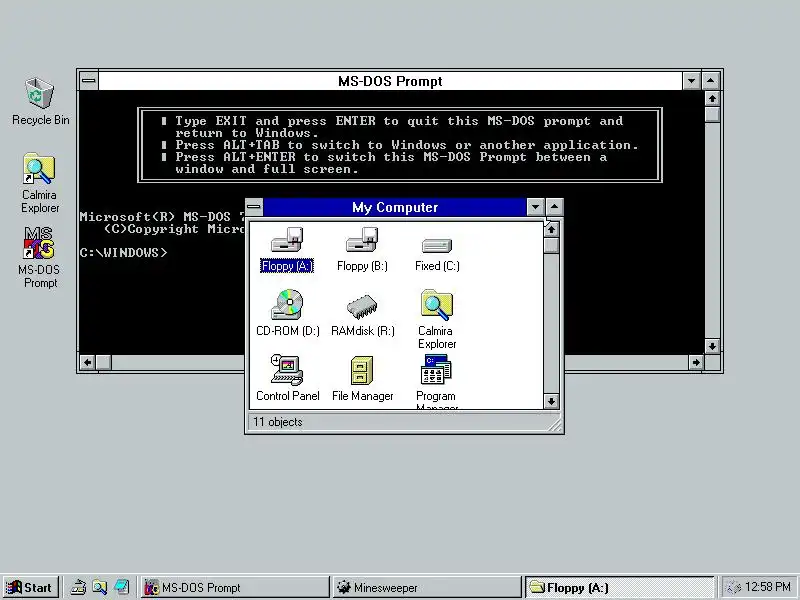Viewport: 800px width, 600px height.
Task: Click the My Computer resize grip corner
Action: [555, 425]
